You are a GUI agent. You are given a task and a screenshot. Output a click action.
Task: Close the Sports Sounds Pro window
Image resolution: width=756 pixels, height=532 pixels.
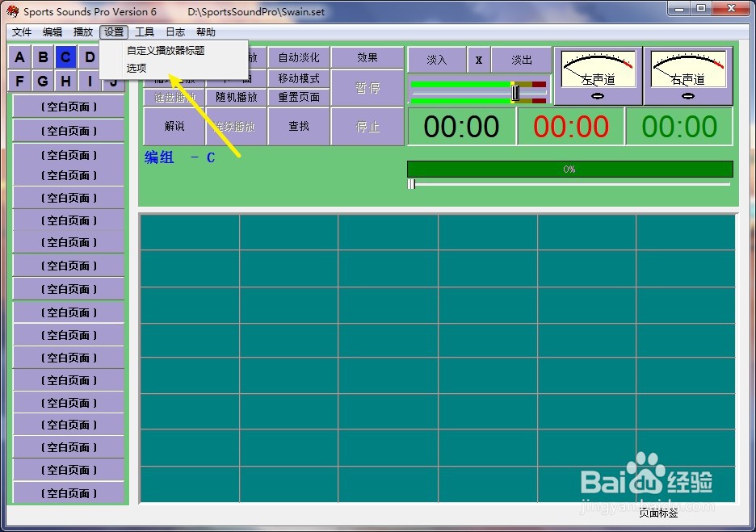(731, 8)
